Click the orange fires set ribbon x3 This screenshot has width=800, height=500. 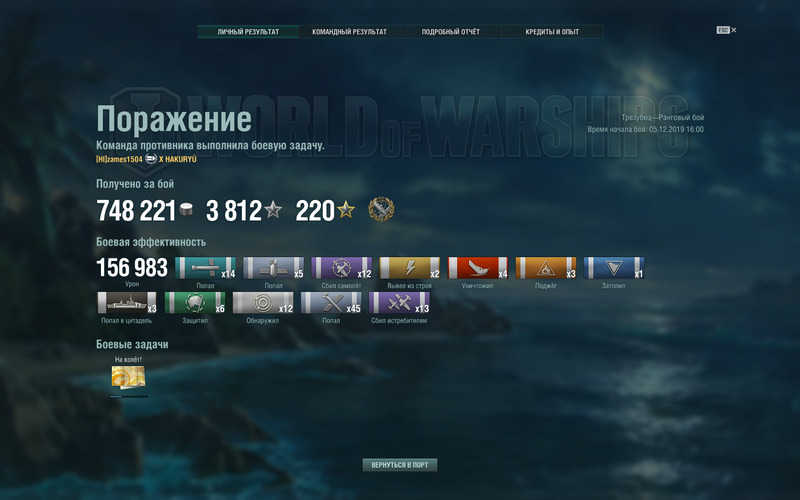(546, 268)
